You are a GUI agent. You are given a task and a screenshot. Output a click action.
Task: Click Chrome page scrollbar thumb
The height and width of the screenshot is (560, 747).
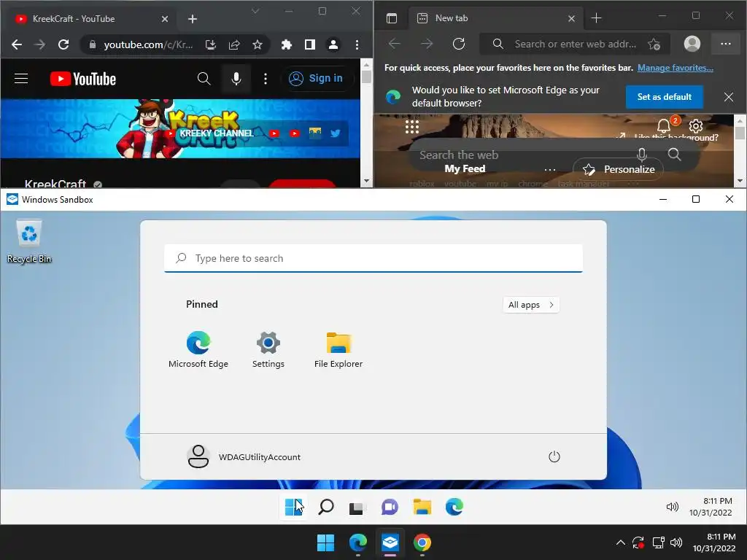click(x=366, y=77)
